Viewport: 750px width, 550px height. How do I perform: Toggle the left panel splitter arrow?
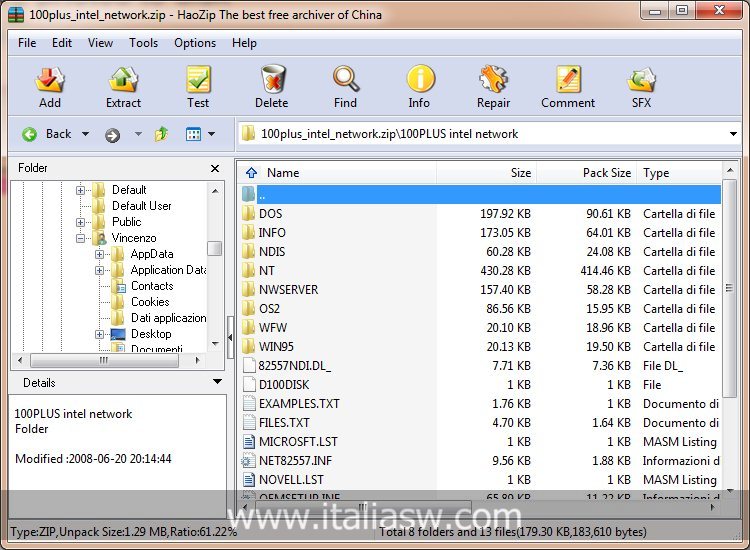coord(230,337)
